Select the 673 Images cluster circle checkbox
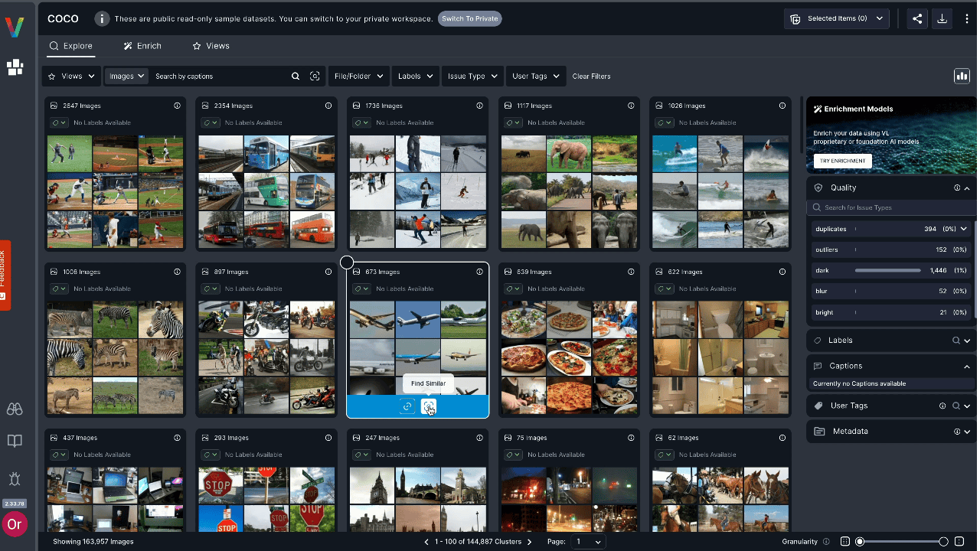This screenshot has height=551, width=980. [x=347, y=262]
